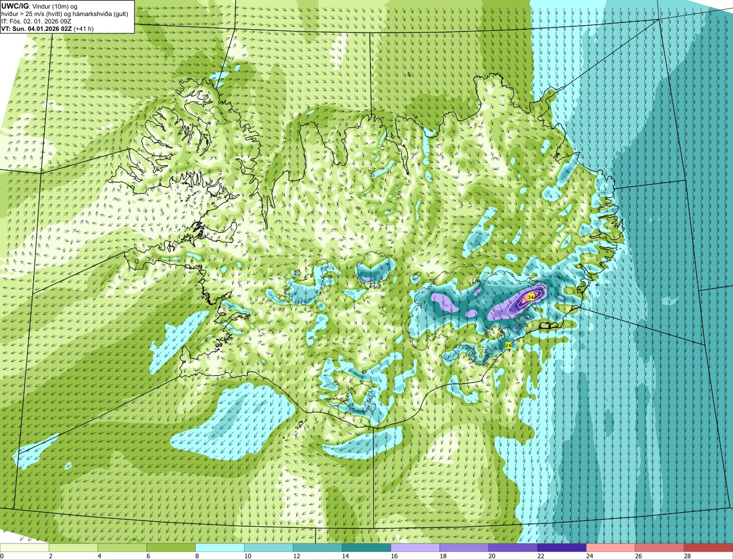This screenshot has width=733, height=560.
Task: Click the 16–18 m/s light purple legend swatch
Action: click(415, 547)
